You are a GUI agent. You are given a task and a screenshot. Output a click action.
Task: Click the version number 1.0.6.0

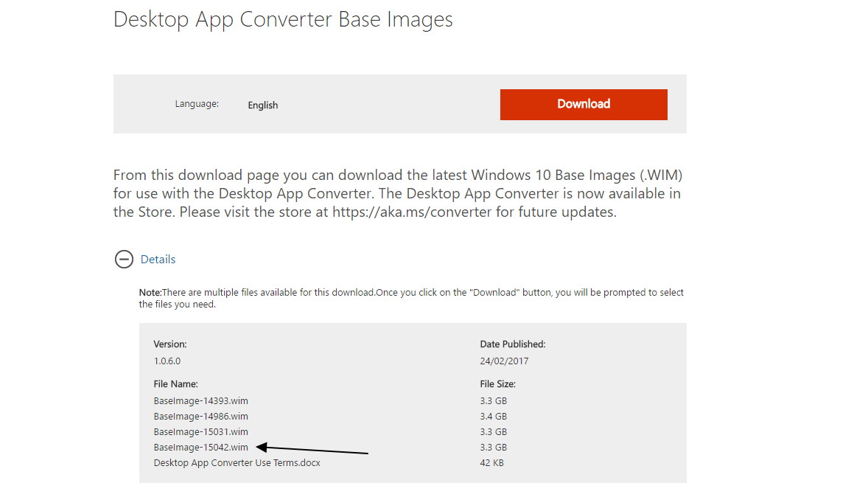167,361
